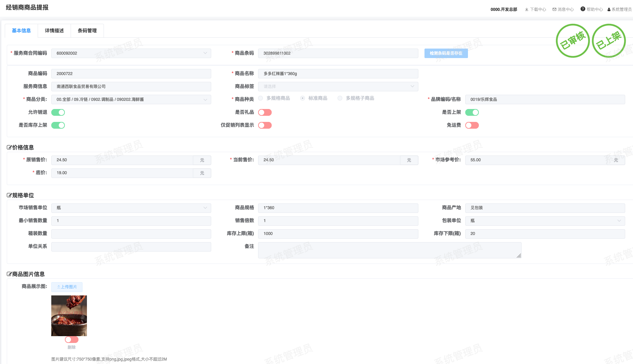Click the download center icon in header

527,10
